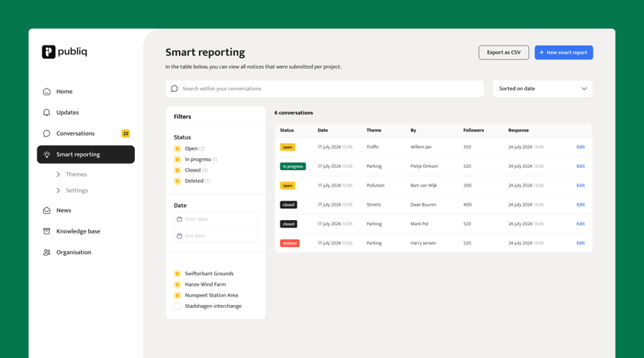
Task: Click the search within conversations field
Action: [325, 88]
